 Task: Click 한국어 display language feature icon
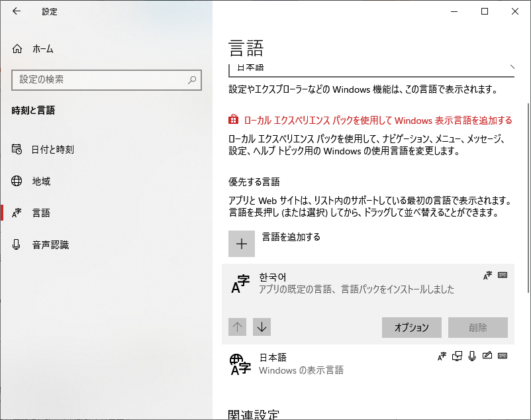[488, 276]
